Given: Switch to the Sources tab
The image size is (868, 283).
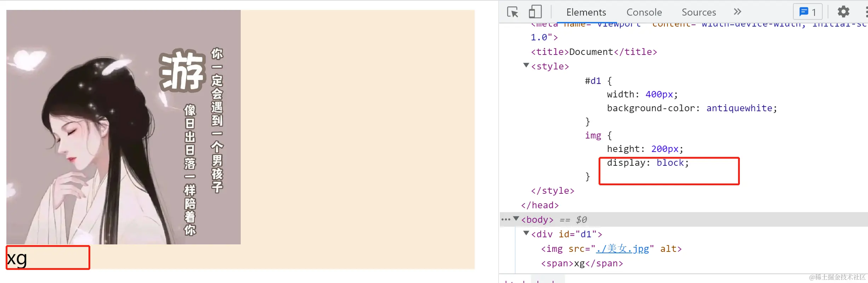Looking at the screenshot, I should [699, 12].
